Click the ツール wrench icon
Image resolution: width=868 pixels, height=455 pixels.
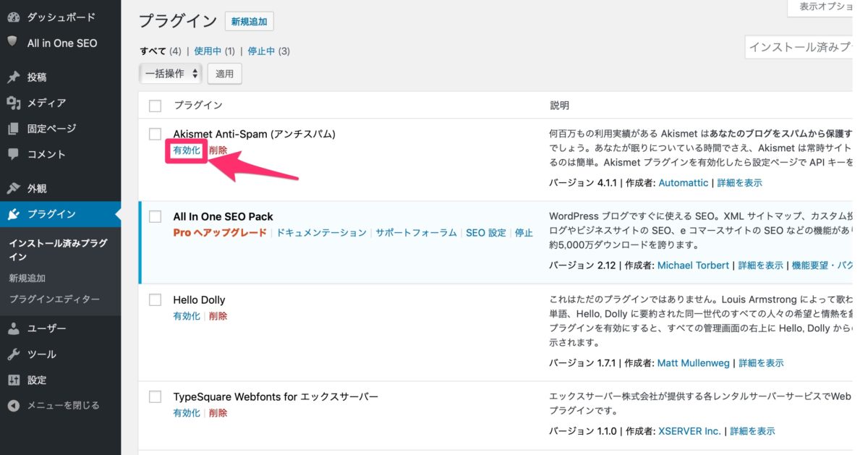pos(13,354)
